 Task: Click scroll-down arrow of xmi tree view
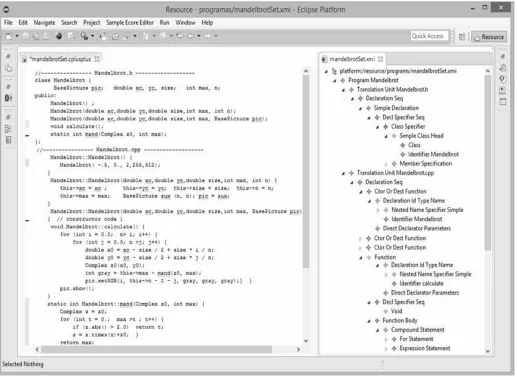488,351
